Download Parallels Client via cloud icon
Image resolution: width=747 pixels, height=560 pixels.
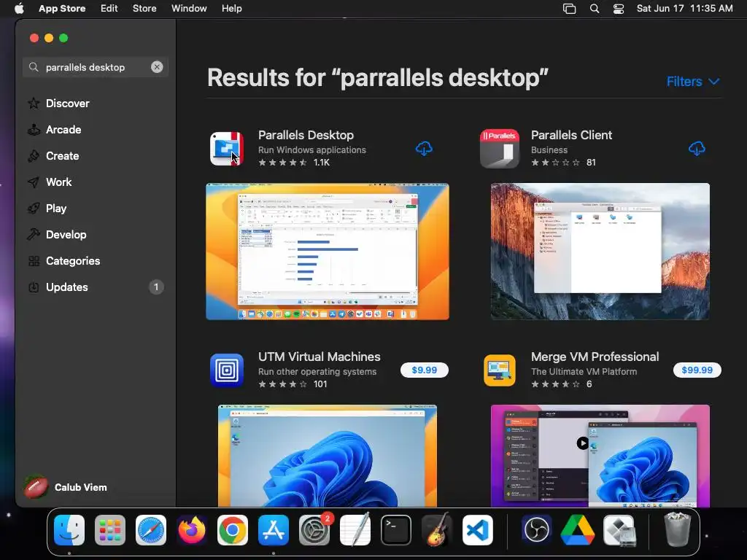tap(697, 149)
